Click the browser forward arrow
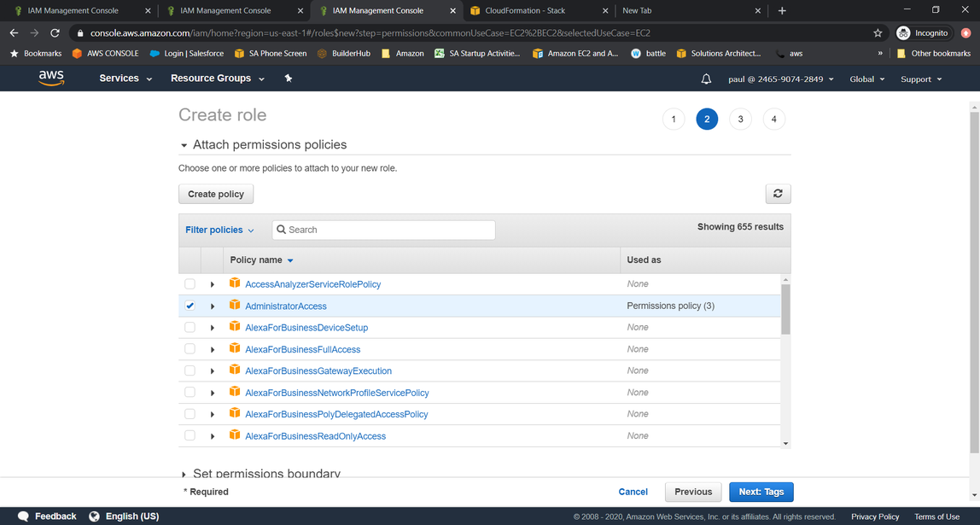Image resolution: width=980 pixels, height=525 pixels. point(34,33)
